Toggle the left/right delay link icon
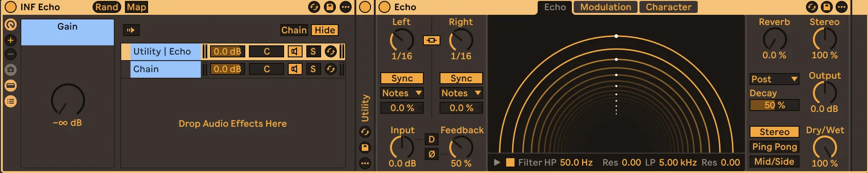The height and width of the screenshot is (173, 868). pos(432,40)
